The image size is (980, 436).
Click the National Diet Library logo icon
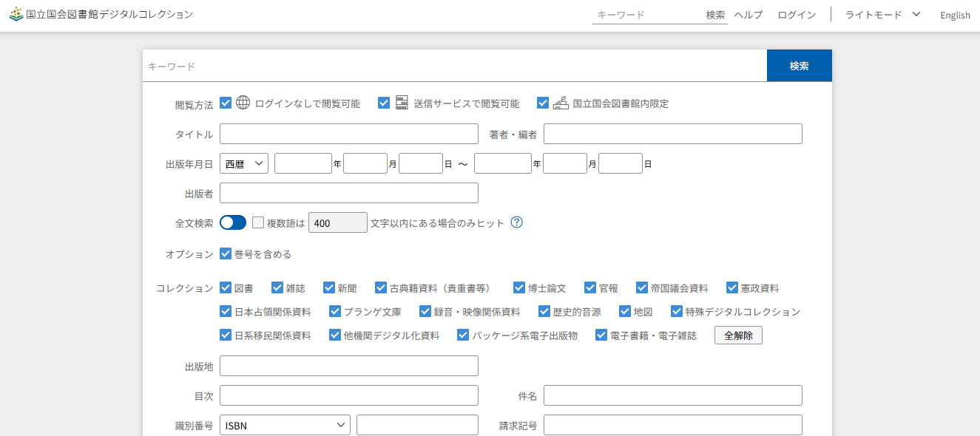[x=16, y=14]
